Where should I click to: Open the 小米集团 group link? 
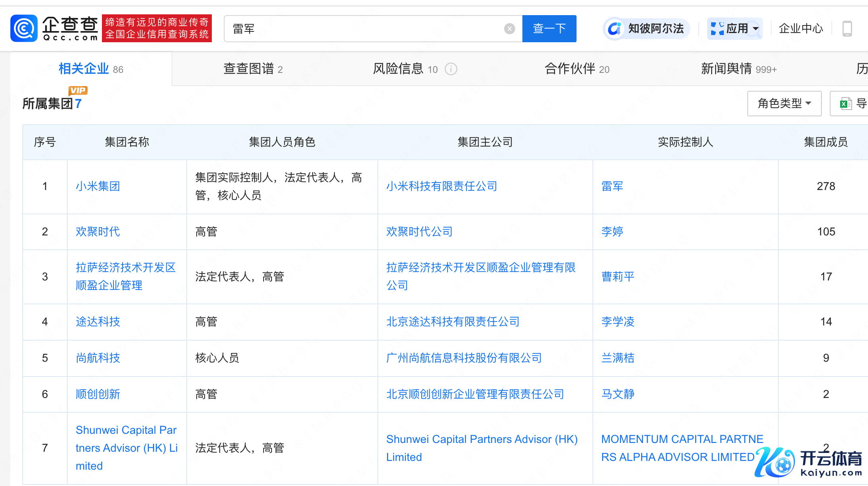(x=98, y=186)
